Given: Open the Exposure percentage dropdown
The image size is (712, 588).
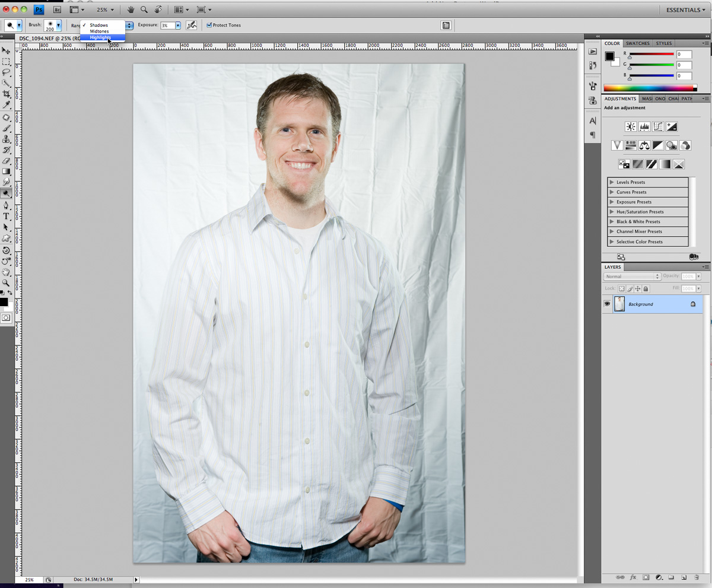Looking at the screenshot, I should [177, 26].
